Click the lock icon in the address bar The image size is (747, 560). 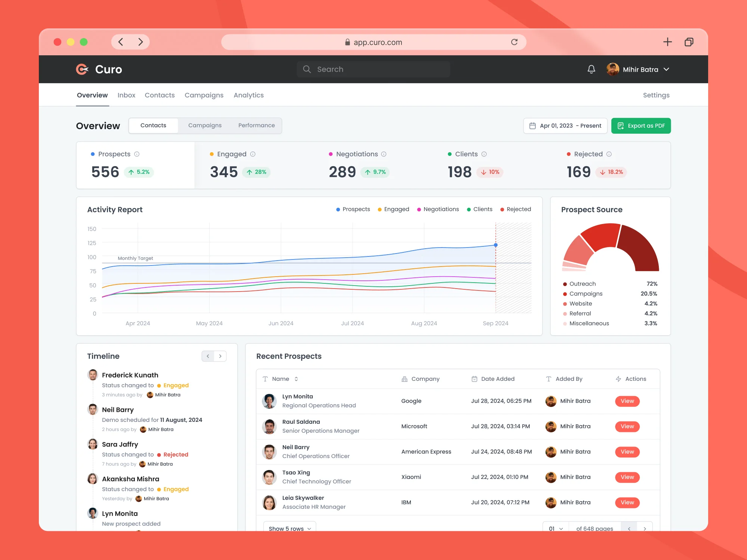click(x=348, y=42)
